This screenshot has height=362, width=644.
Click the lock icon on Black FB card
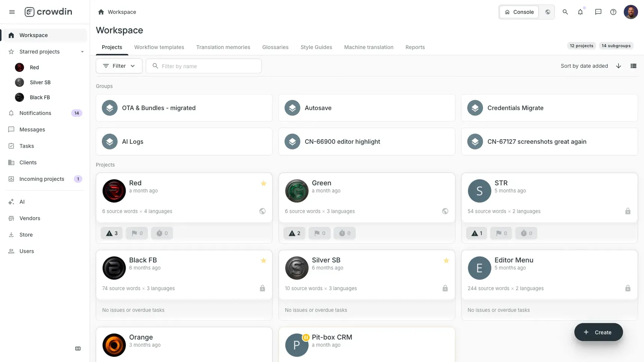pos(262,288)
